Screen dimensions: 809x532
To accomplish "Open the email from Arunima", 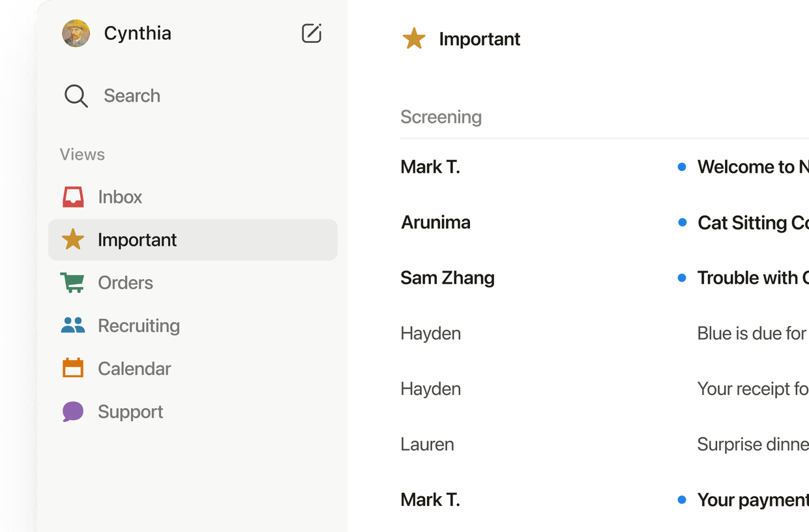I will (x=435, y=222).
